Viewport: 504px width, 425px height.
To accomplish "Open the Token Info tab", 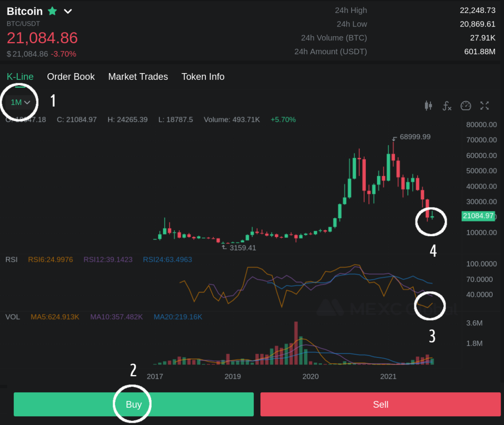I will click(203, 77).
